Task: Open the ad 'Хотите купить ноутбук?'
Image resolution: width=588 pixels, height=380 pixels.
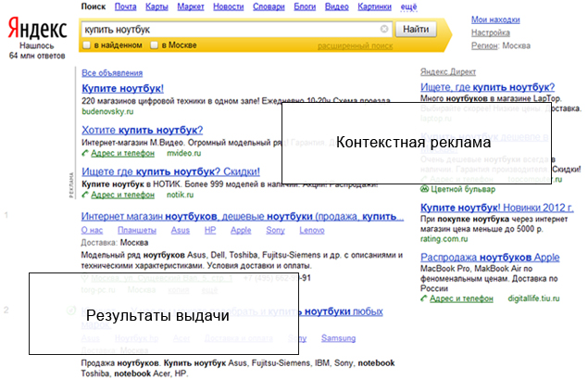Action: [142, 131]
